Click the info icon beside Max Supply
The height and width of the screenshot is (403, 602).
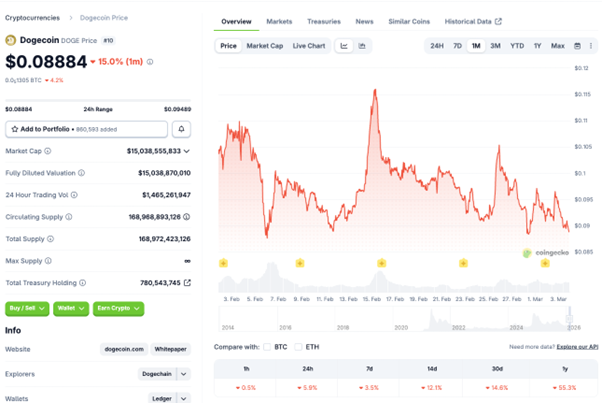tap(50, 261)
